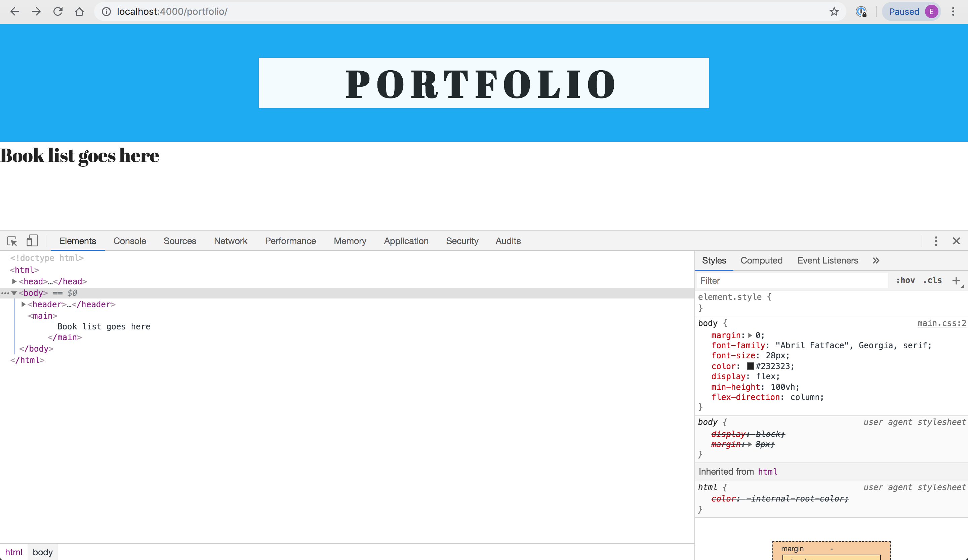Select the Styles pane tab
The image size is (968, 560).
(714, 261)
